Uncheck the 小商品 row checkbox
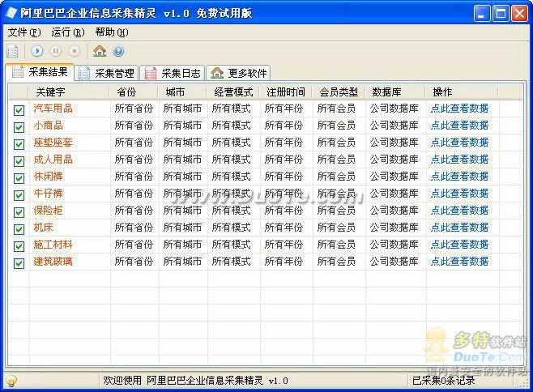533x392 pixels. click(x=19, y=127)
